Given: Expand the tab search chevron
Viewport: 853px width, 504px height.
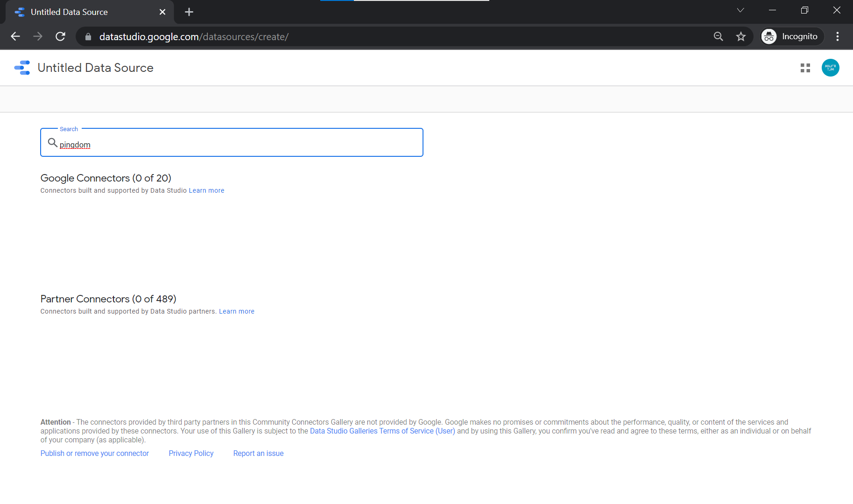Looking at the screenshot, I should [740, 10].
